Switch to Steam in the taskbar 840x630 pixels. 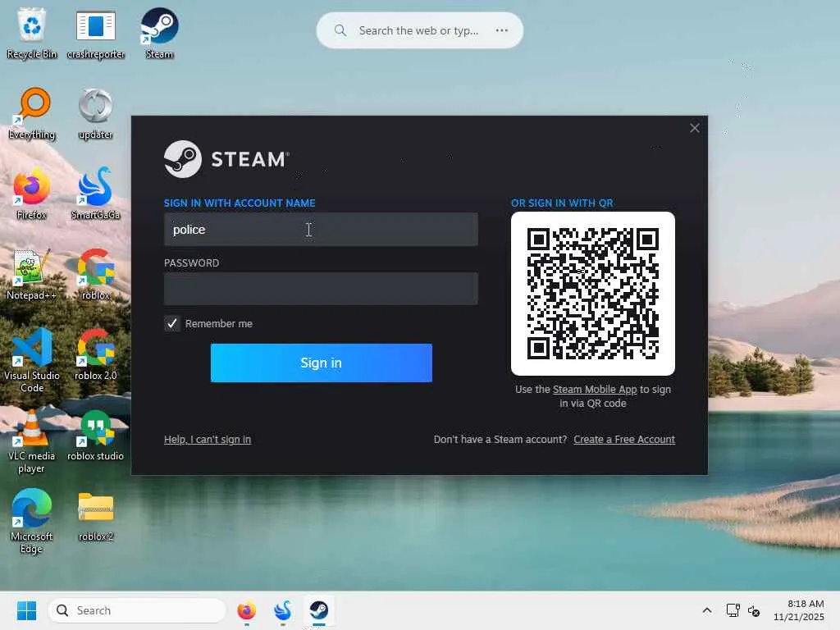point(319,610)
